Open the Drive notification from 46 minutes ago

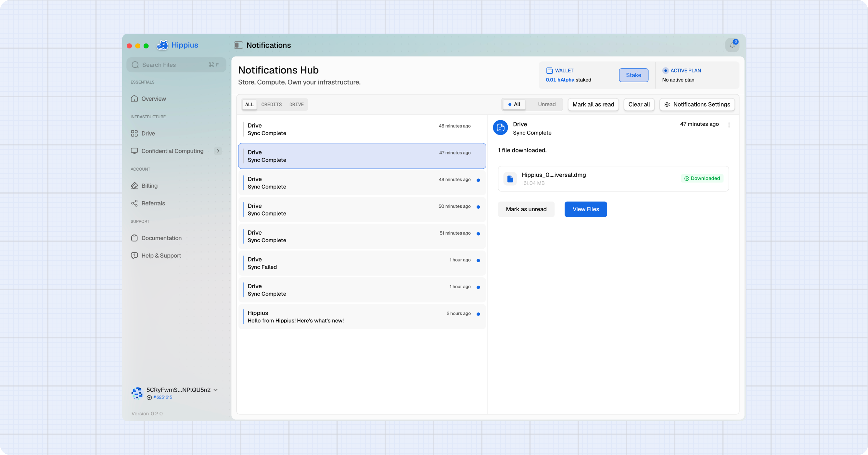pos(362,129)
